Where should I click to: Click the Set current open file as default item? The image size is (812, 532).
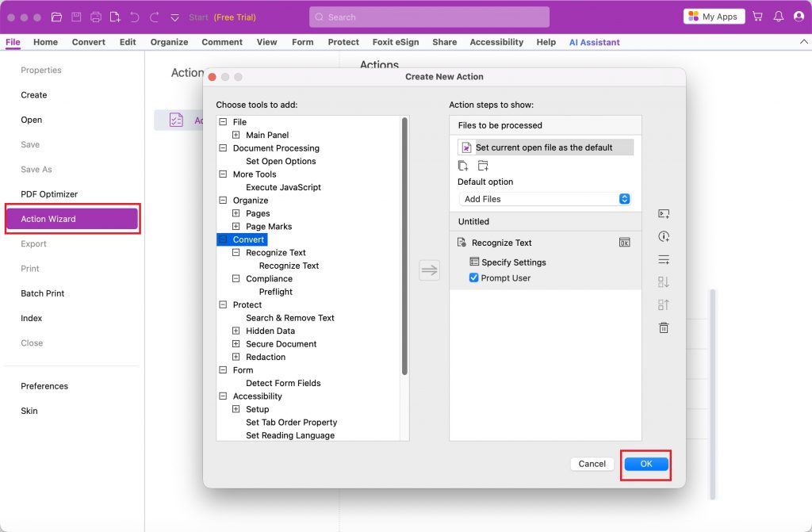point(546,147)
